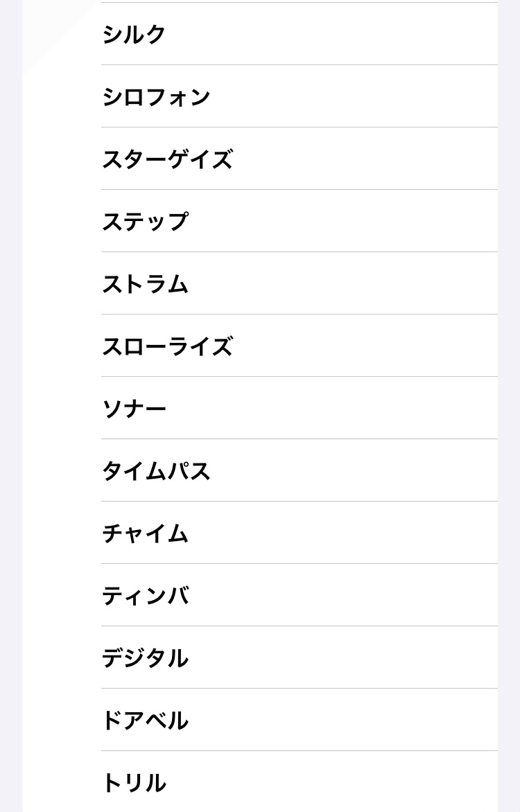Pick the ストラム ringtone

pos(145,283)
